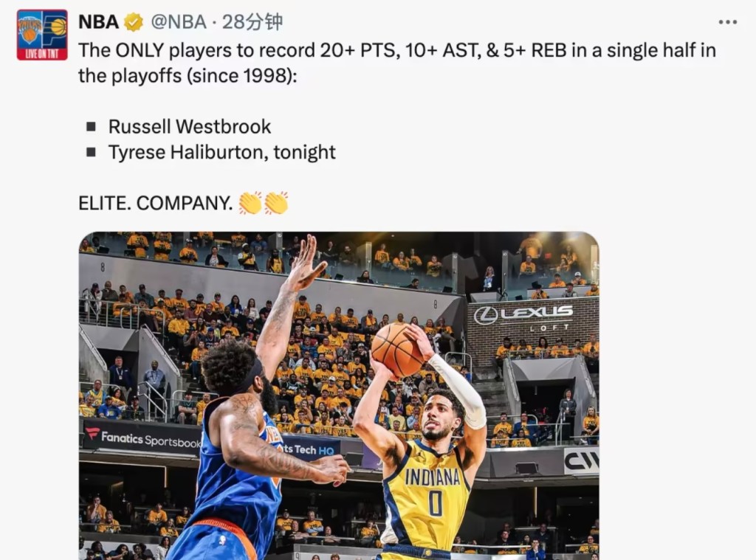Screen dimensions: 756x560
Task: Click the LIVE ON TNT label on avatar
Action: [x=42, y=54]
